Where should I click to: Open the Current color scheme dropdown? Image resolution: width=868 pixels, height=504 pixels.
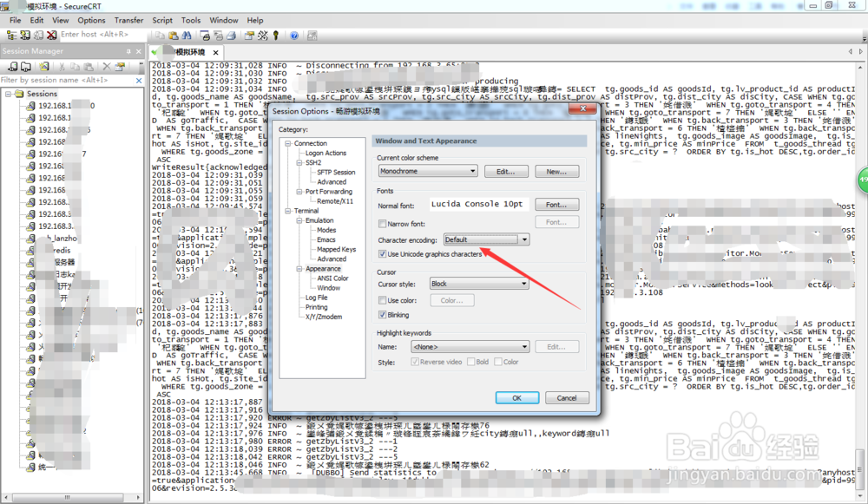pyautogui.click(x=428, y=172)
